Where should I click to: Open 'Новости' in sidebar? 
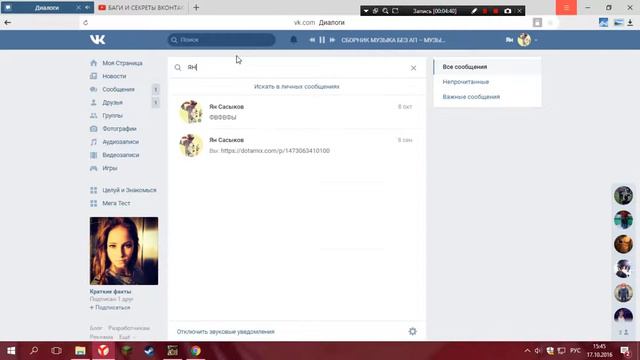coord(114,76)
